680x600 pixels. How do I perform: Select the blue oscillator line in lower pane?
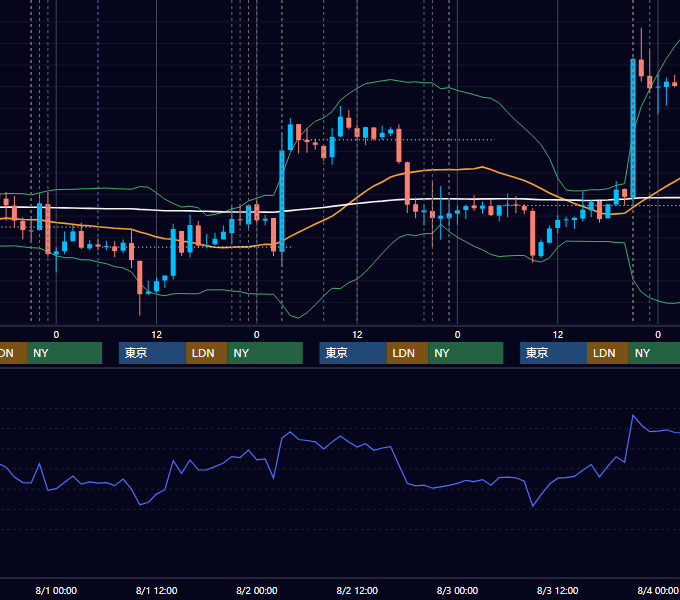coord(340,437)
